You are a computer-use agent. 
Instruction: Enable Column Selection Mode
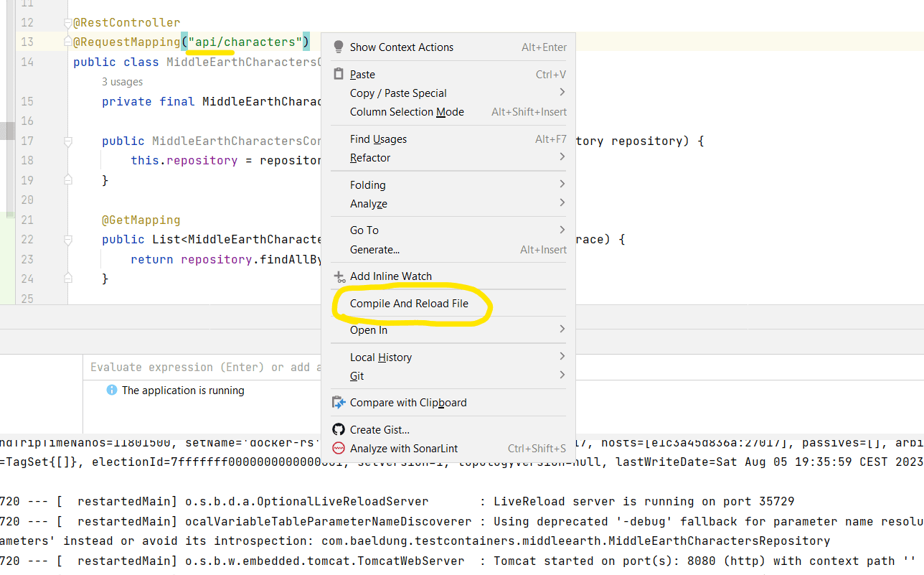(x=406, y=111)
